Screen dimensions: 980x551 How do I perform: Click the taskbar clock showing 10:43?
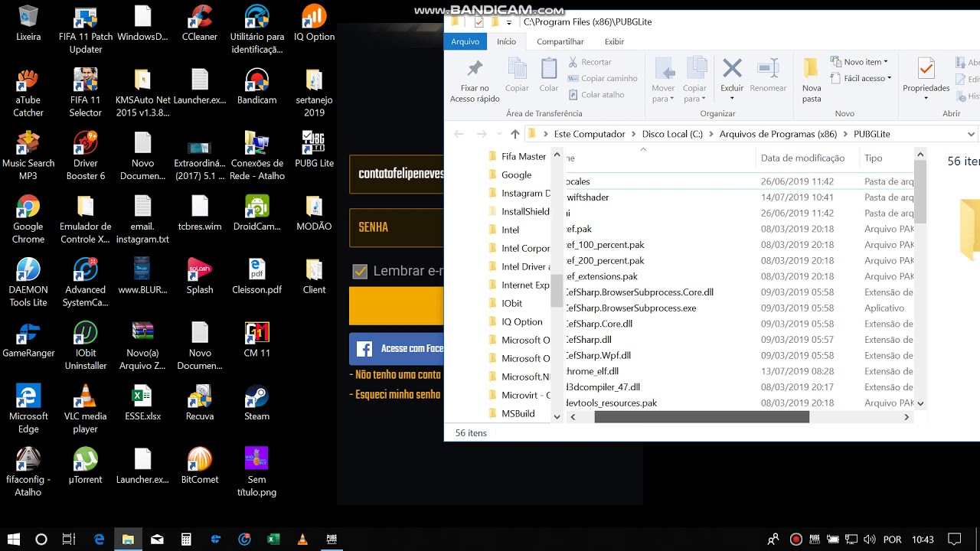point(923,540)
